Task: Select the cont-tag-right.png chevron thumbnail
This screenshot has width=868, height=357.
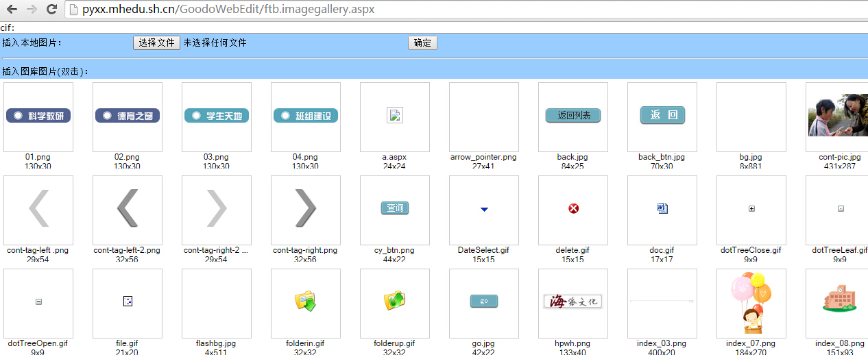Action: click(305, 208)
